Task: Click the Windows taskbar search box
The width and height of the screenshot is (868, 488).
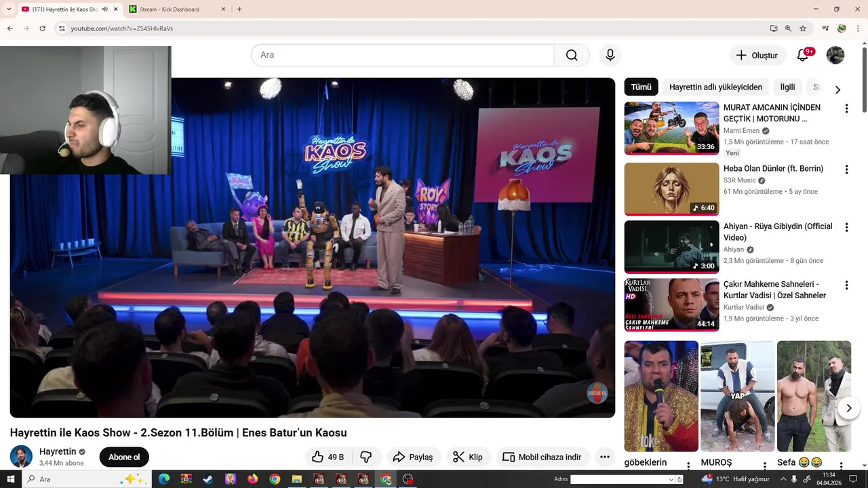Action: coord(87,479)
